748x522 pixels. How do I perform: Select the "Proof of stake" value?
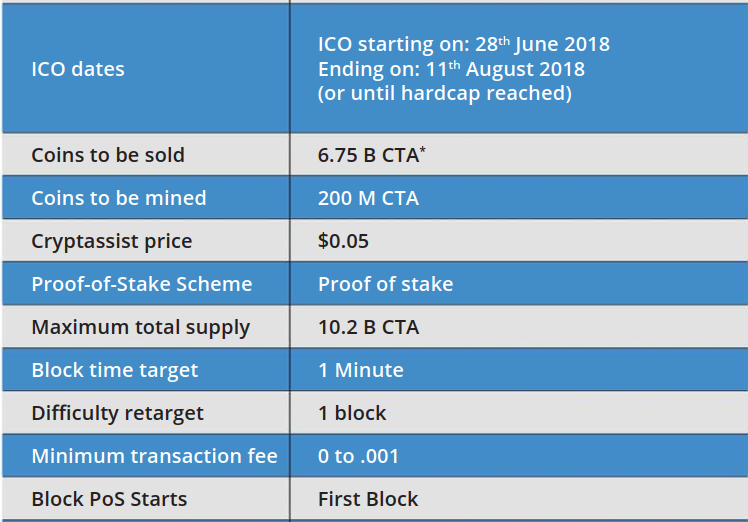point(385,284)
